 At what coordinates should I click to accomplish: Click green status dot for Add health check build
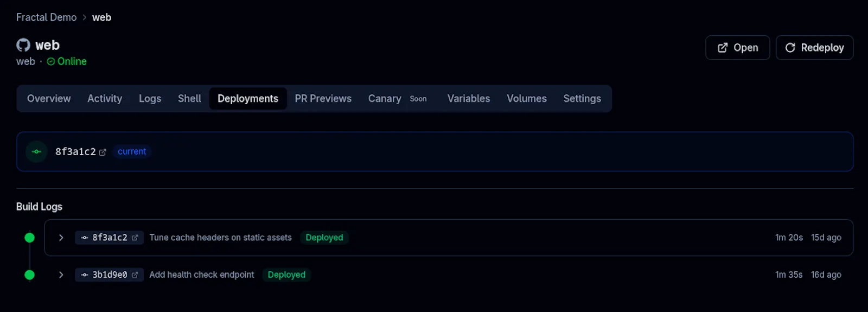pyautogui.click(x=30, y=275)
